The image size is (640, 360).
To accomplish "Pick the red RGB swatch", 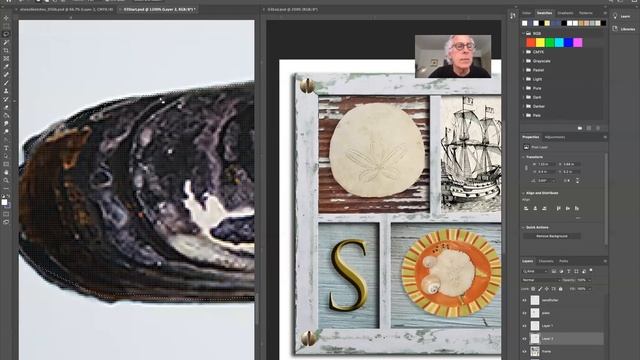I will [x=531, y=42].
